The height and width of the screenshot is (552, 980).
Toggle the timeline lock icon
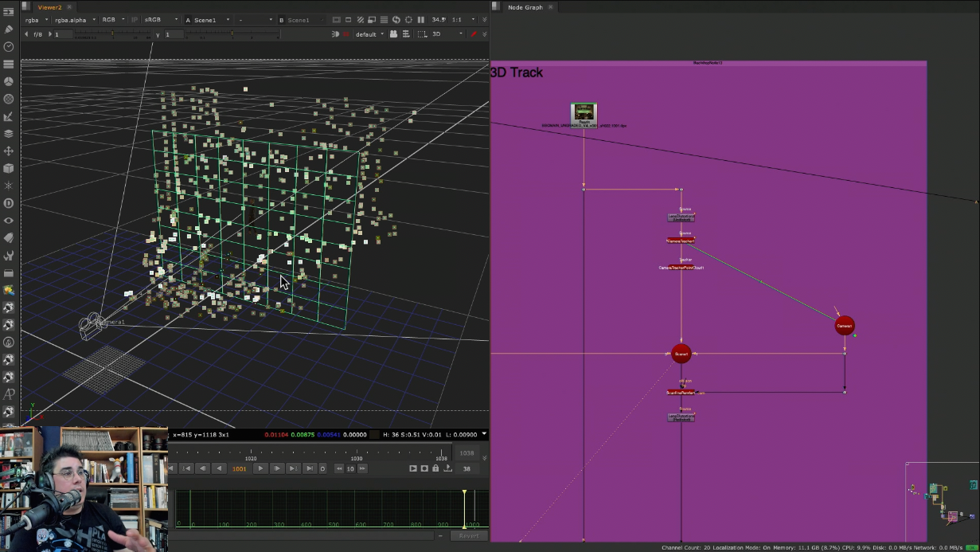click(435, 468)
